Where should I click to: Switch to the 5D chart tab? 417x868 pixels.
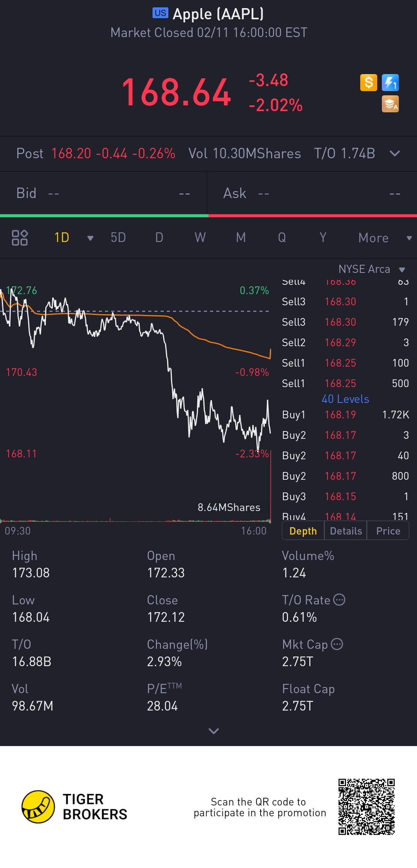118,238
